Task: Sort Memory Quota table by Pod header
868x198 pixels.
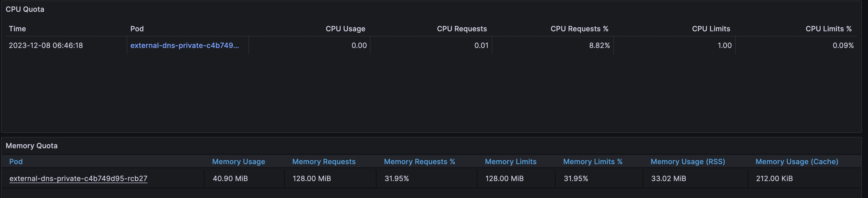Action: (16, 162)
